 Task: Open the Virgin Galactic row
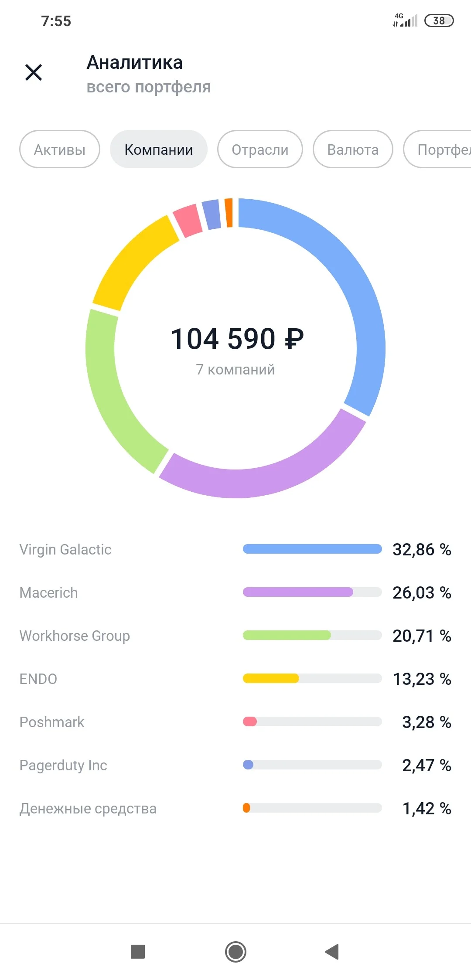235,549
